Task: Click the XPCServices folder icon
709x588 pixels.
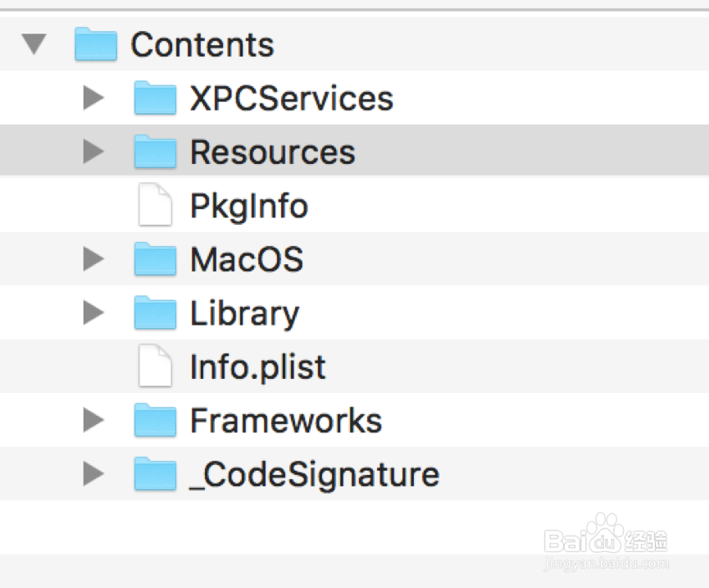Action: coord(155,98)
